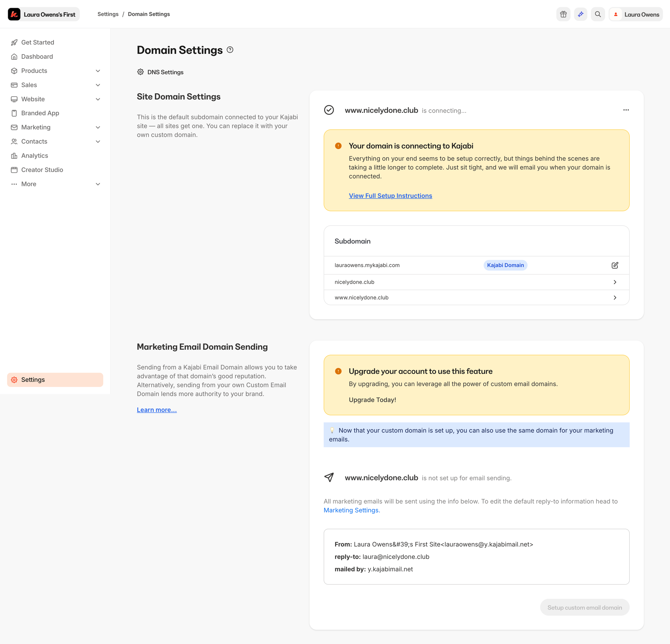Open www.nicelydone.club row chevron
The width and height of the screenshot is (670, 644).
click(x=615, y=298)
